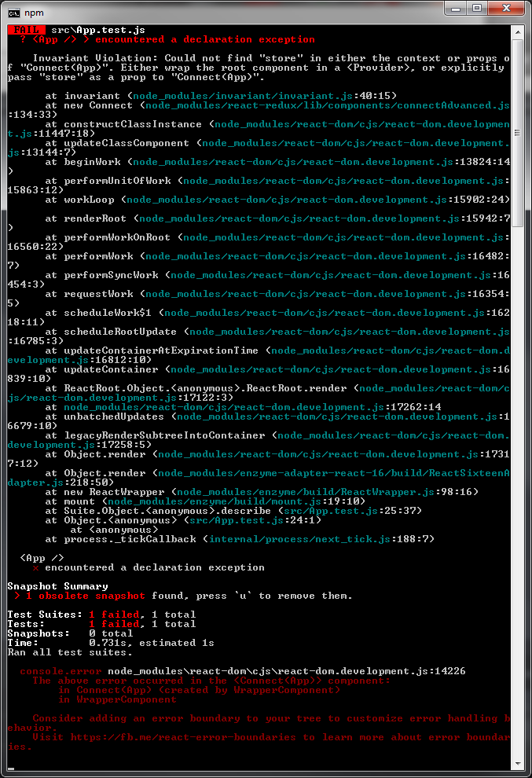
Task: Maximize the npm console window
Action: point(477,9)
